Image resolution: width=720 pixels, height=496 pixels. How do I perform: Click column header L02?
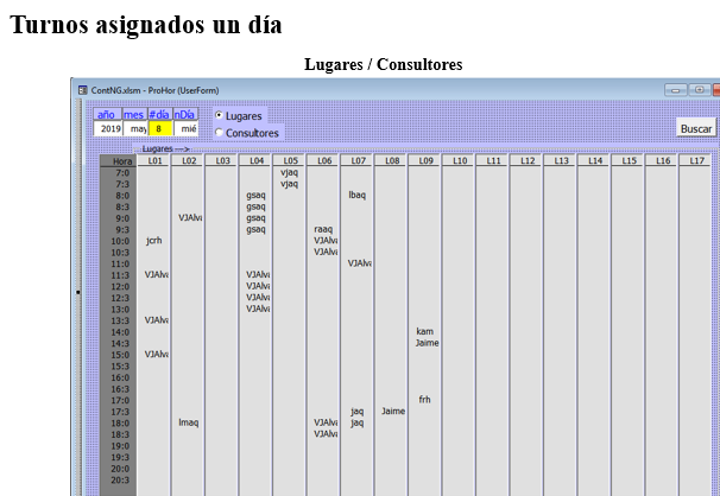pyautogui.click(x=189, y=161)
